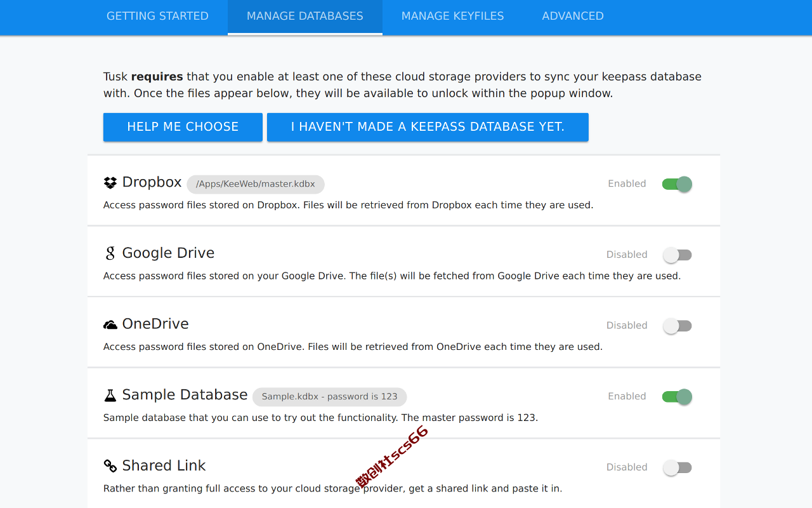This screenshot has width=812, height=508.
Task: Click the Help Me Choose button
Action: [x=183, y=127]
